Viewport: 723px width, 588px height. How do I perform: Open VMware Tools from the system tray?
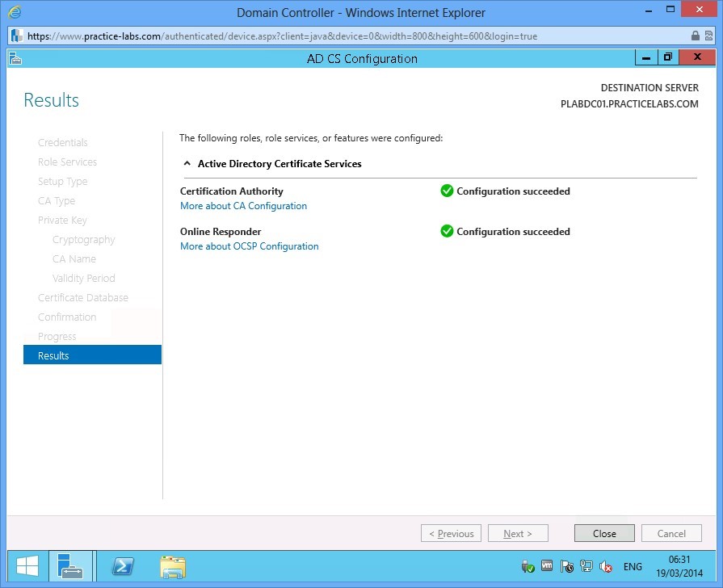(x=547, y=566)
